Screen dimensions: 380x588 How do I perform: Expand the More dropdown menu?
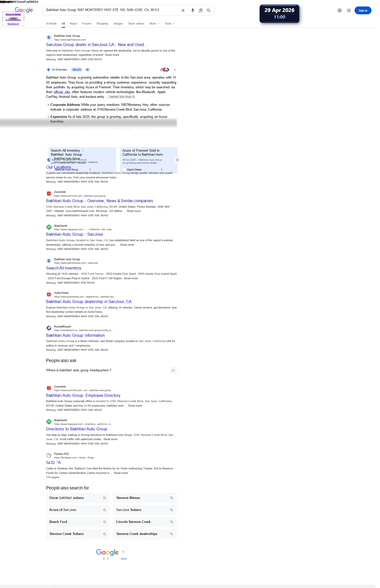(x=154, y=24)
